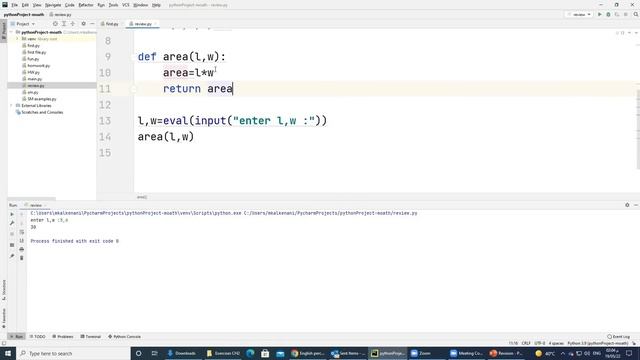The height and width of the screenshot is (360, 640).
Task: Pin tab icon in Run panel
Action: click(x=12, y=256)
